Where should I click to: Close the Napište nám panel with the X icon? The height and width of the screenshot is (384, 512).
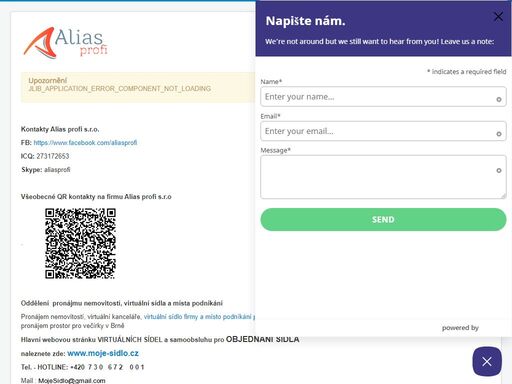click(498, 16)
